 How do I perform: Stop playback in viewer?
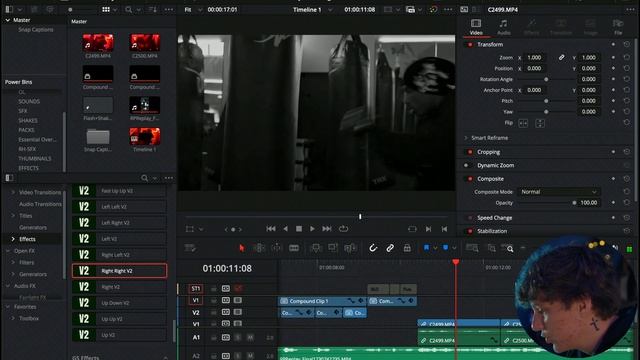299,229
